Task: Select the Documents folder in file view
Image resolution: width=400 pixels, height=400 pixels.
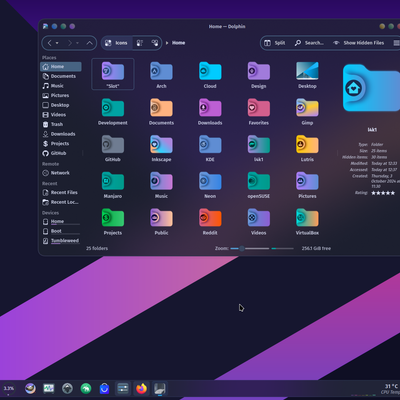Action: pos(161,111)
